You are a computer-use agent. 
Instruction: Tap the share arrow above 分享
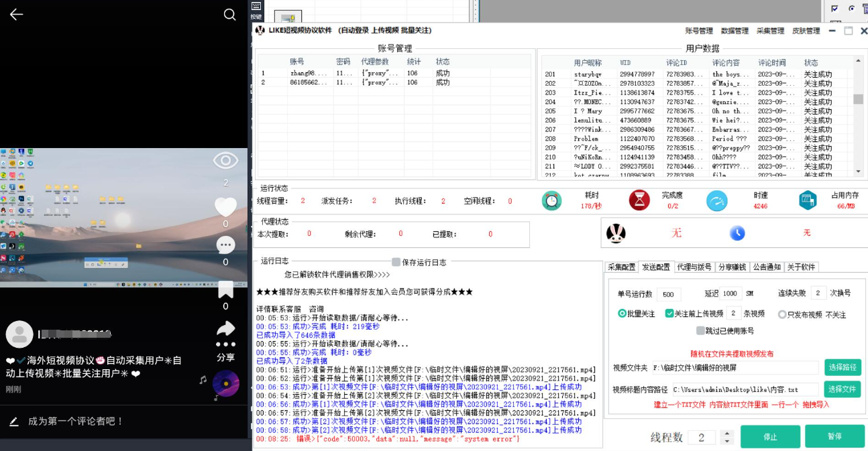point(225,328)
